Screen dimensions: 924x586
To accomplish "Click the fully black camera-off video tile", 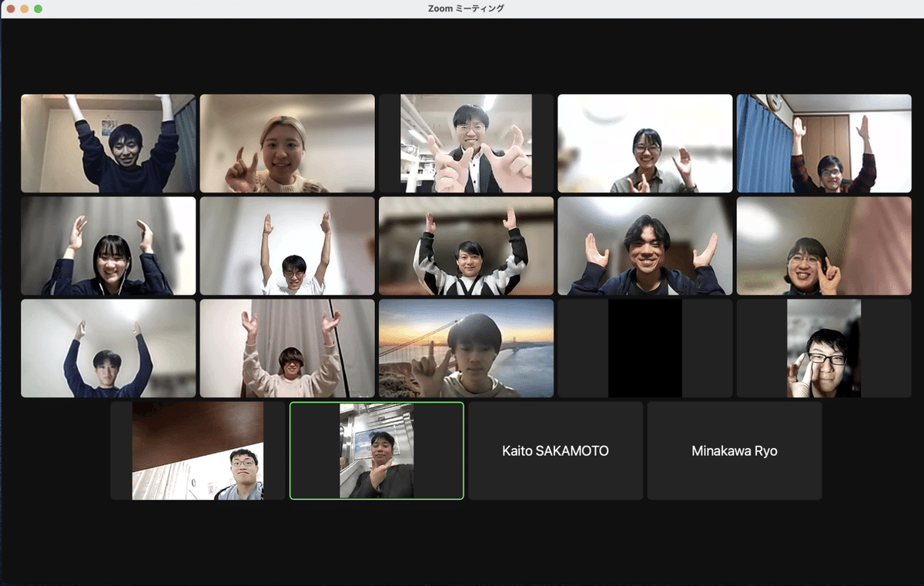I will coord(644,348).
